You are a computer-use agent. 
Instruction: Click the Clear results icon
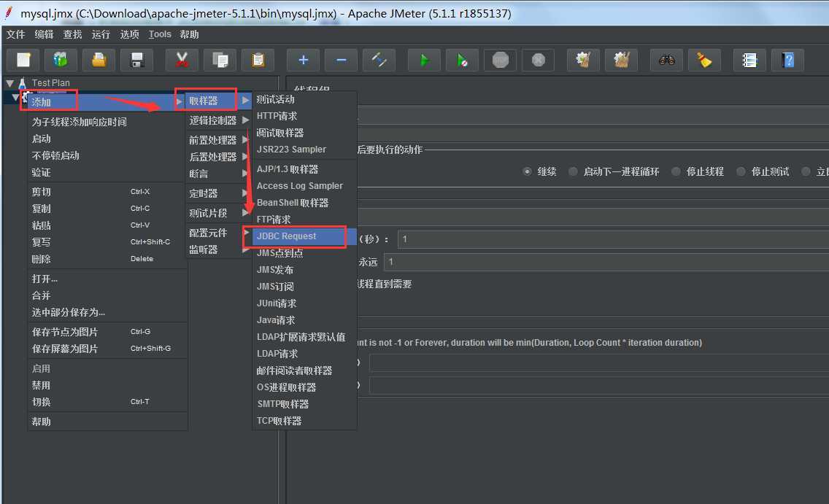[x=583, y=60]
